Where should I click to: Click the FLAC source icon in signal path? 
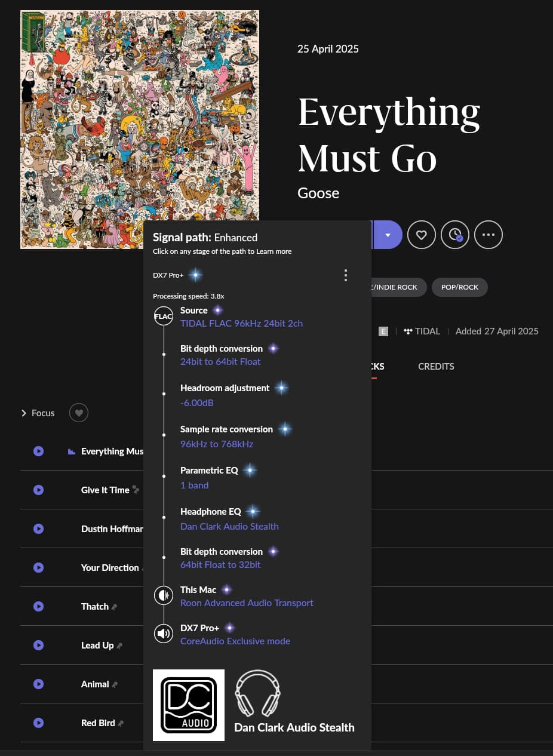[164, 316]
